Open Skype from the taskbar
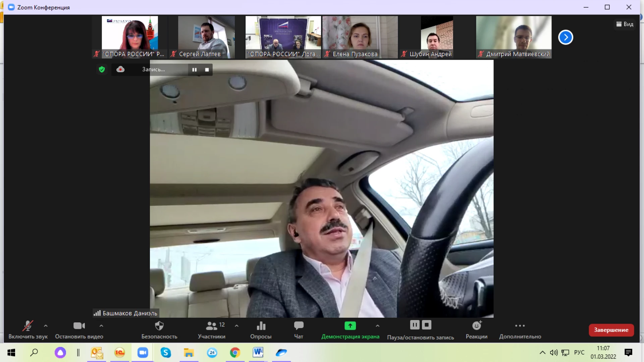The width and height of the screenshot is (644, 362). click(x=166, y=353)
